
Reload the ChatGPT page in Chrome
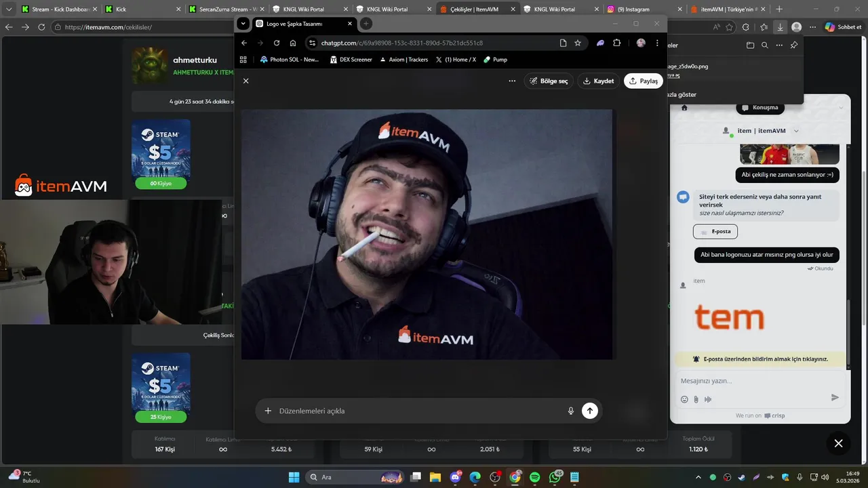point(277,43)
